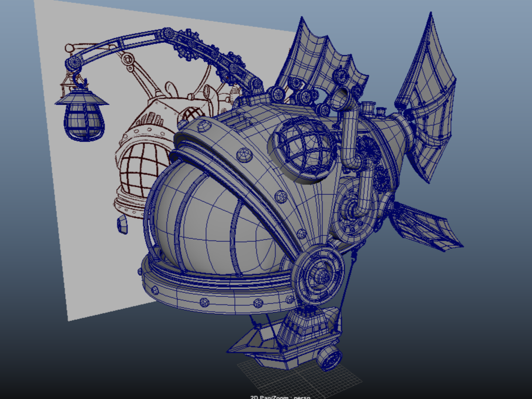The width and height of the screenshot is (532, 399).
Task: Select the round hub disc on base ring
Action: [x=319, y=275]
